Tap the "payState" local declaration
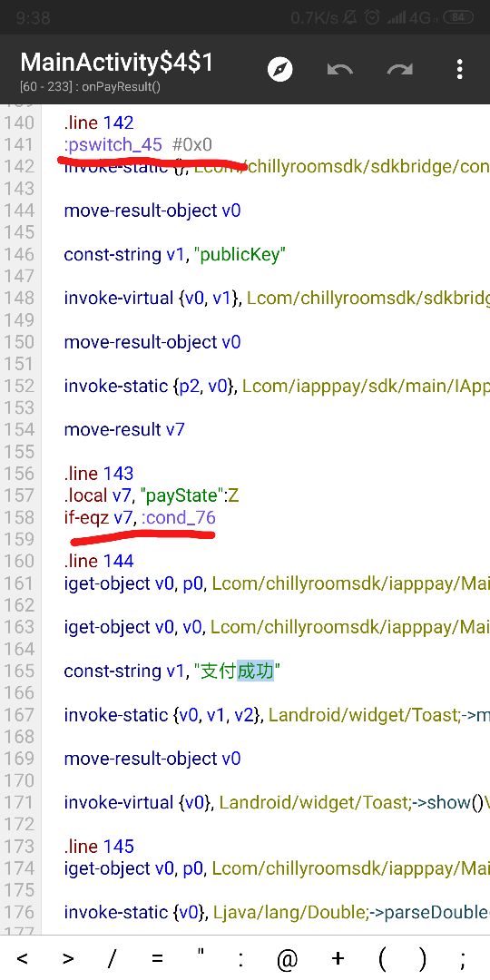This screenshot has width=490, height=980. tap(152, 495)
